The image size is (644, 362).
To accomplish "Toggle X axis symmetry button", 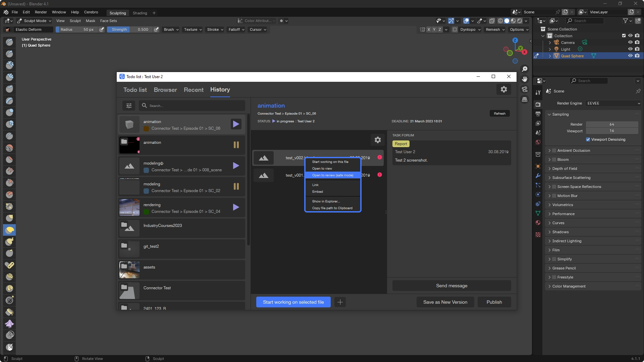I will (x=429, y=29).
